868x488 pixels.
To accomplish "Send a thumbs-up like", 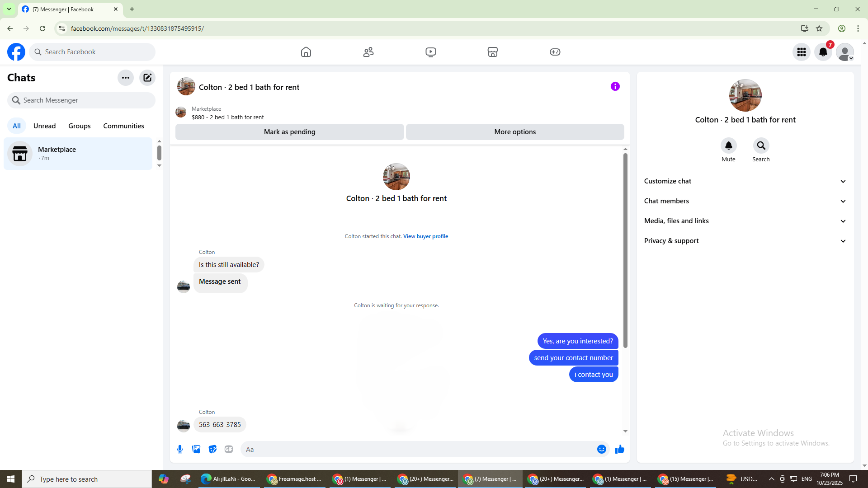I will [619, 449].
